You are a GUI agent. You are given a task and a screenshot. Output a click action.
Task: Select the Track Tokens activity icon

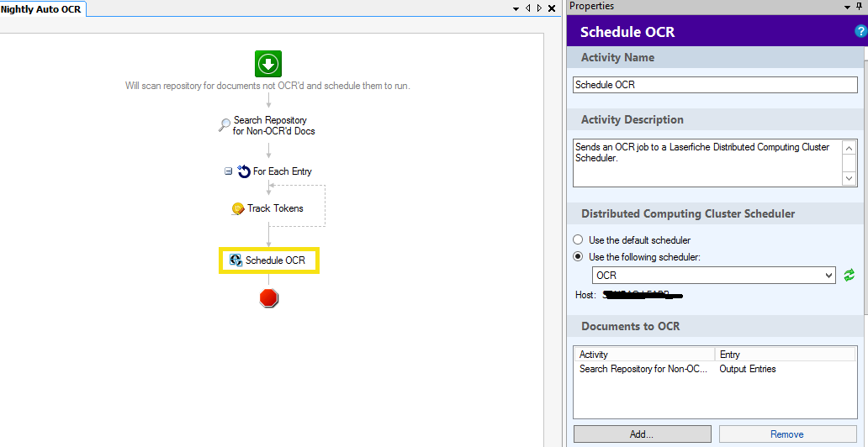click(x=238, y=208)
